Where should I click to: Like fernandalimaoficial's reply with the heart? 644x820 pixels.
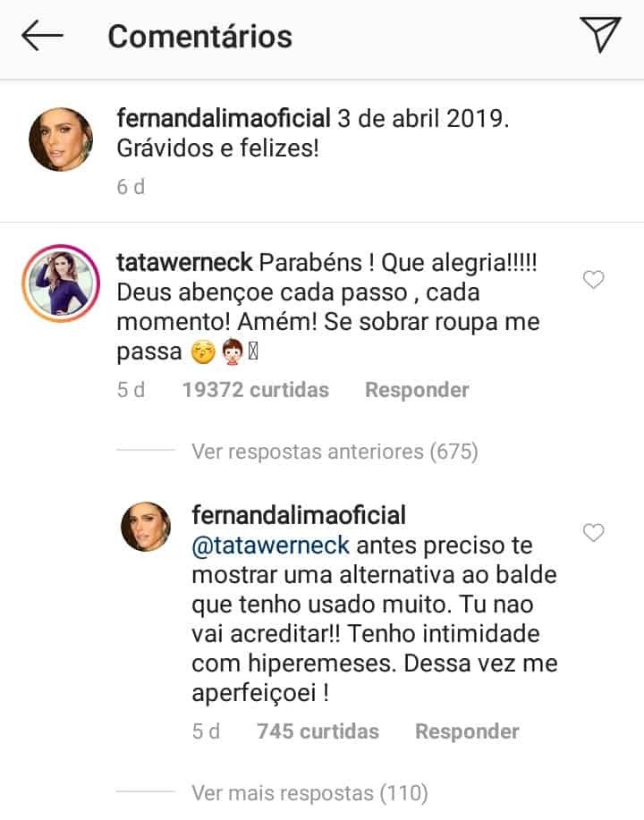tap(593, 533)
